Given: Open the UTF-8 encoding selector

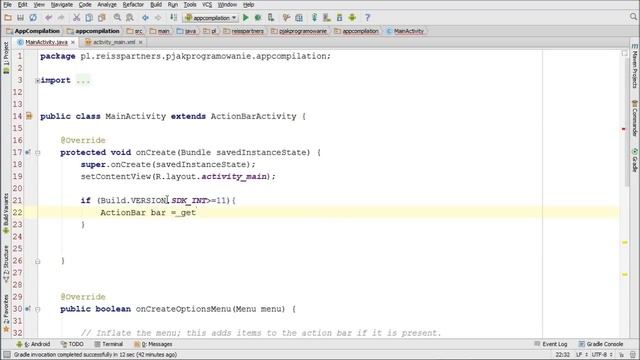Looking at the screenshot, I should (x=602, y=355).
